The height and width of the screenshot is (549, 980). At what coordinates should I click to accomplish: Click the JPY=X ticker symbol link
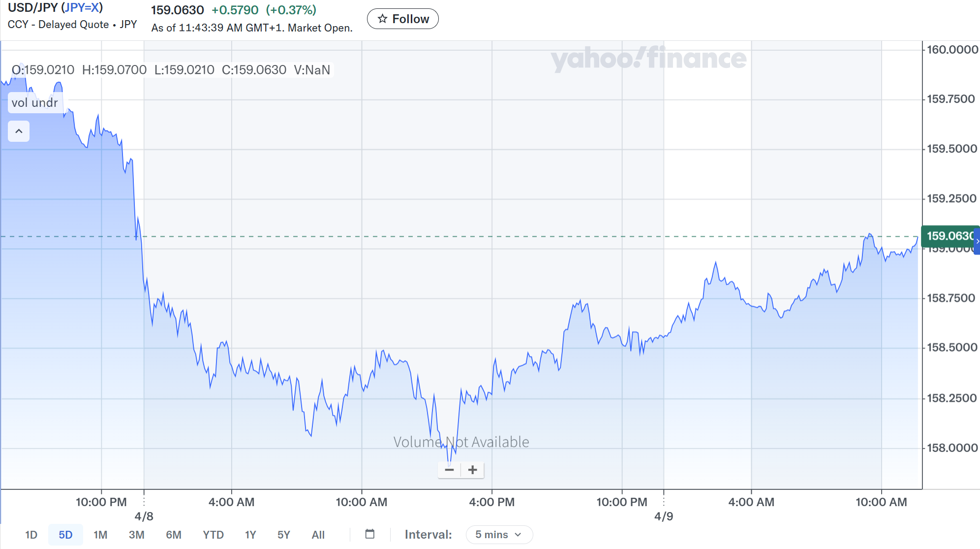tap(82, 8)
